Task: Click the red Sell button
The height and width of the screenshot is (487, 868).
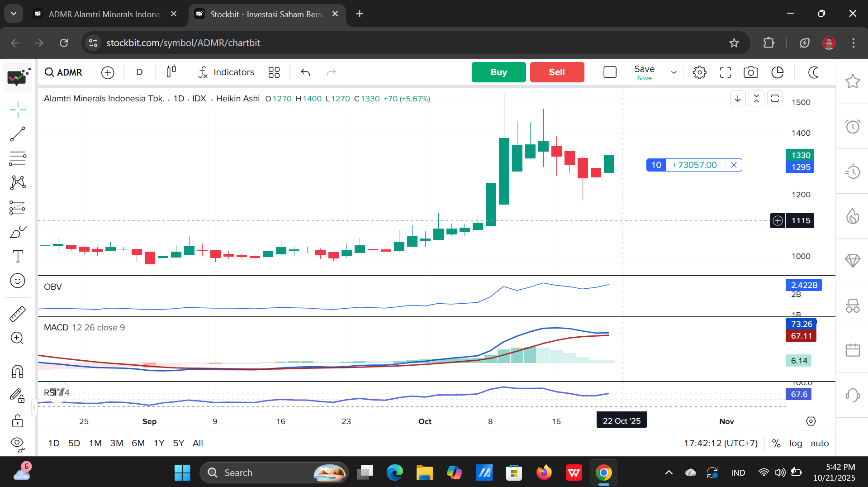Action: pyautogui.click(x=557, y=72)
